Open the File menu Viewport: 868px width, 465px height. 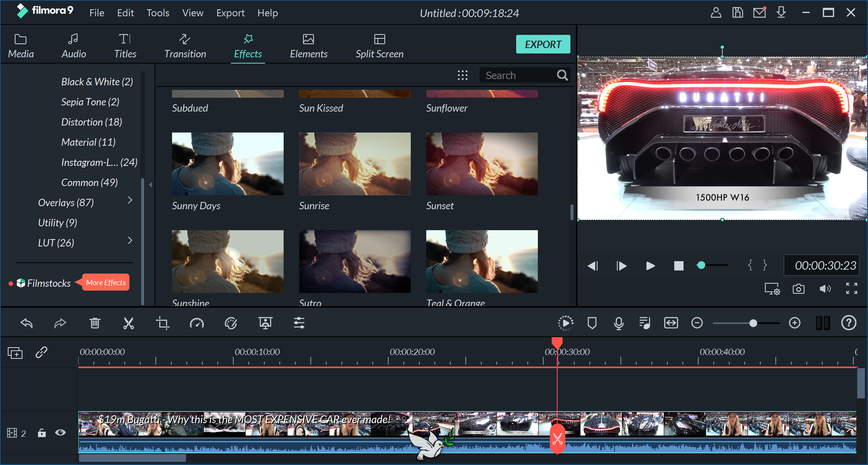97,13
